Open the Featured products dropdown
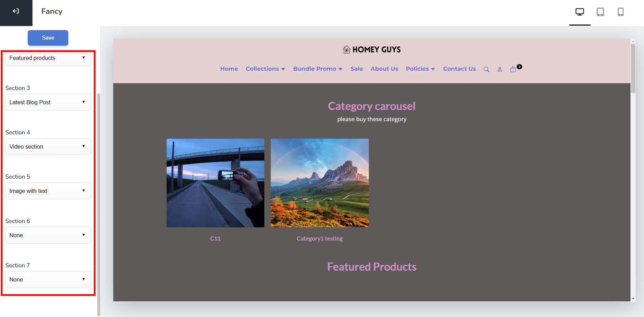This screenshot has height=317, width=644. [x=48, y=58]
